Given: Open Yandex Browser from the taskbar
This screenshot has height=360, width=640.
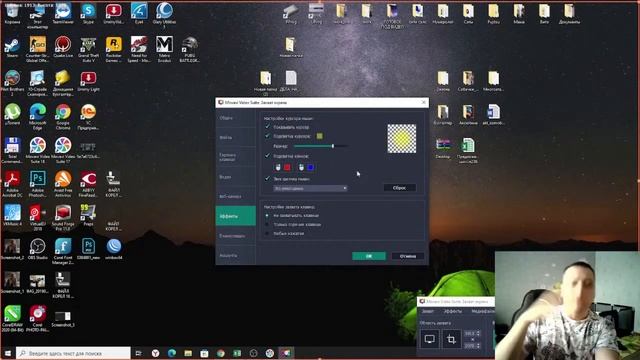Looking at the screenshot, I should click(156, 353).
